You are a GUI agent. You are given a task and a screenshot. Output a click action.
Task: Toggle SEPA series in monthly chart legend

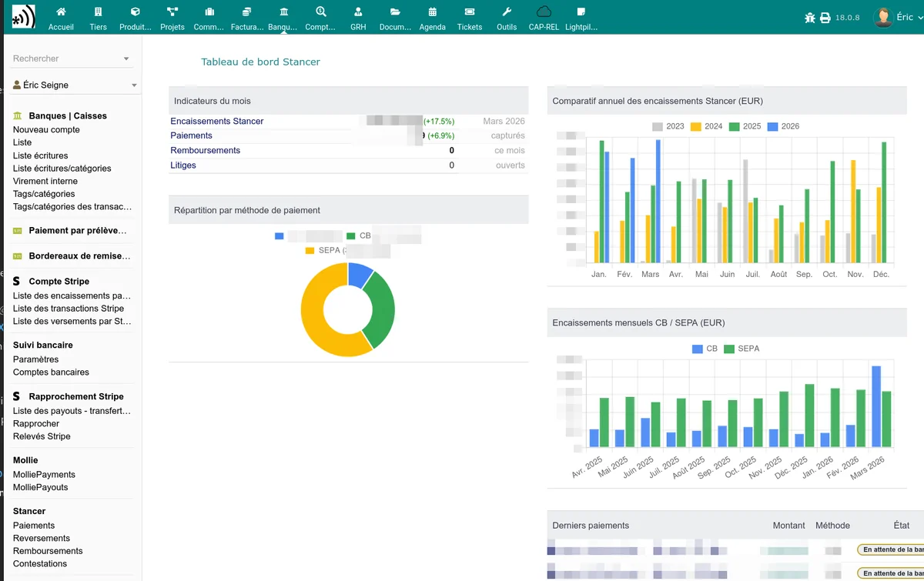click(742, 349)
